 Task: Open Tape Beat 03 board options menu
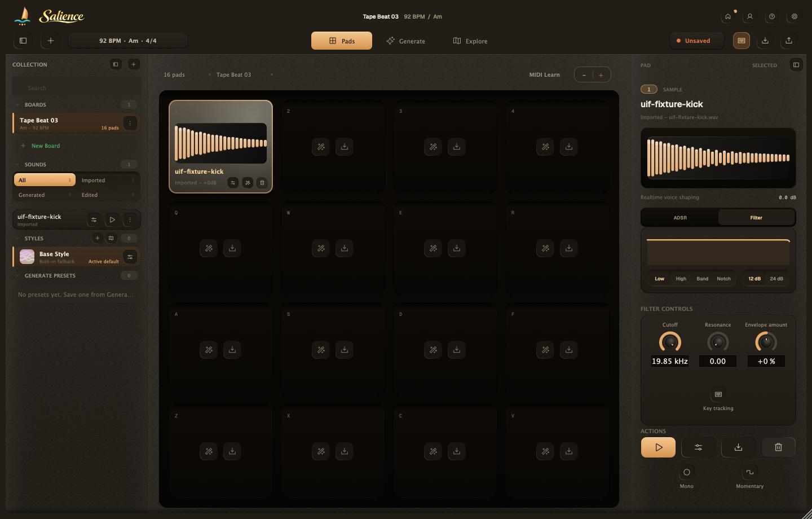tap(130, 123)
